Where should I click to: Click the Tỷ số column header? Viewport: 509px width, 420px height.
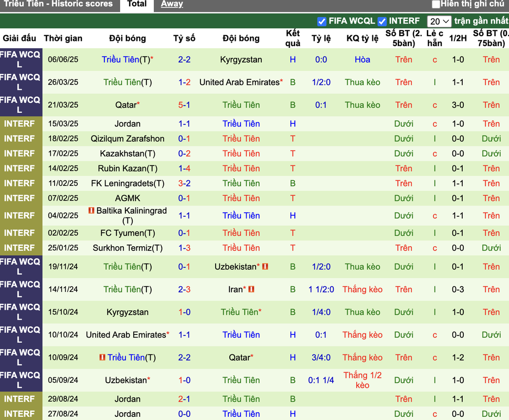pyautogui.click(x=184, y=38)
